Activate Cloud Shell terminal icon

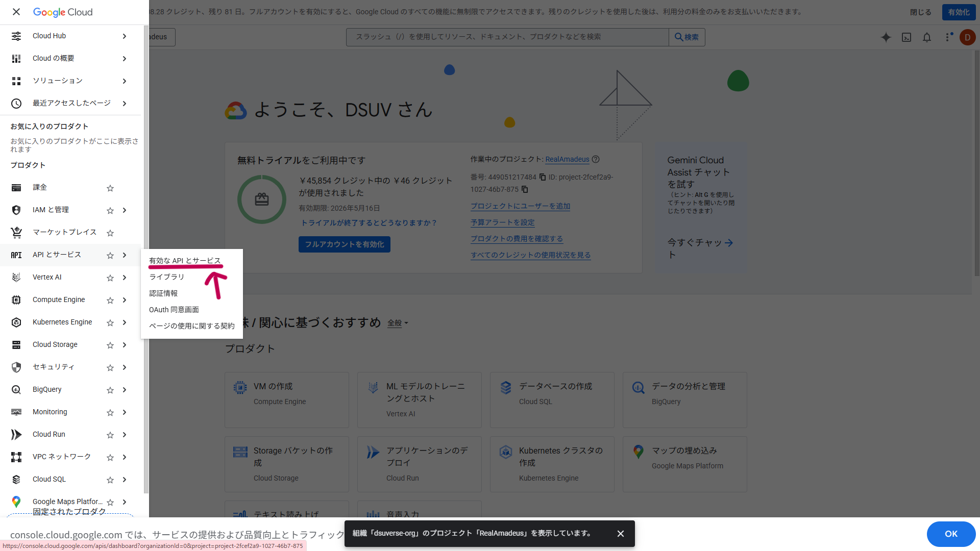point(906,37)
